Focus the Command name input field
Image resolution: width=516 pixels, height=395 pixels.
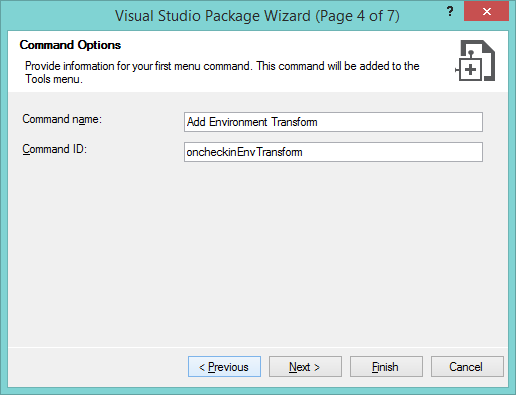pyautogui.click(x=333, y=122)
